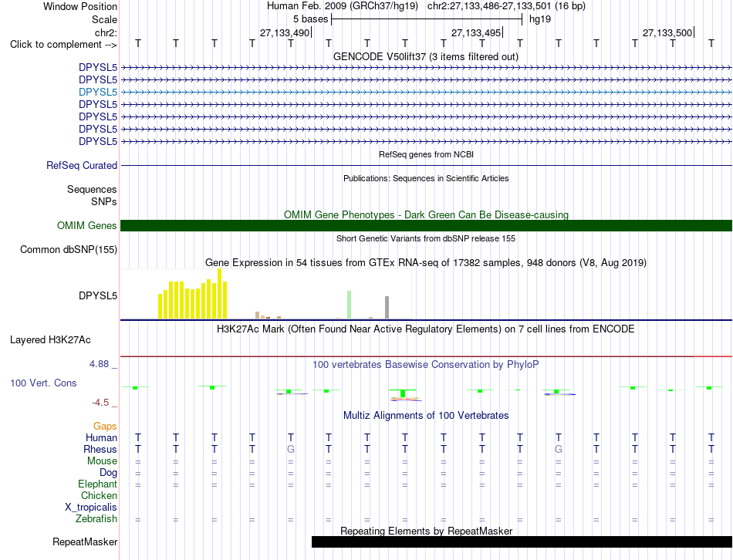This screenshot has width=733, height=560.
Task: Click the Window Position label
Action: (x=80, y=6)
